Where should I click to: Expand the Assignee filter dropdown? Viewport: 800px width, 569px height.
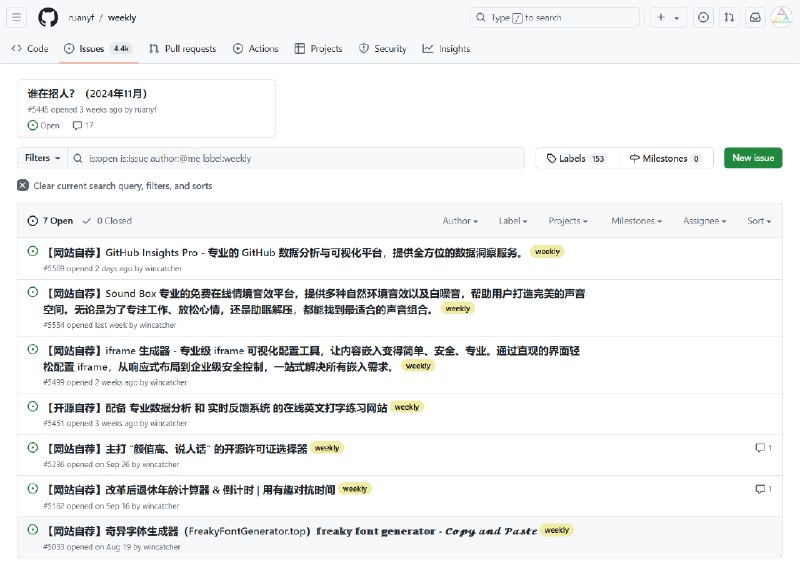tap(705, 220)
